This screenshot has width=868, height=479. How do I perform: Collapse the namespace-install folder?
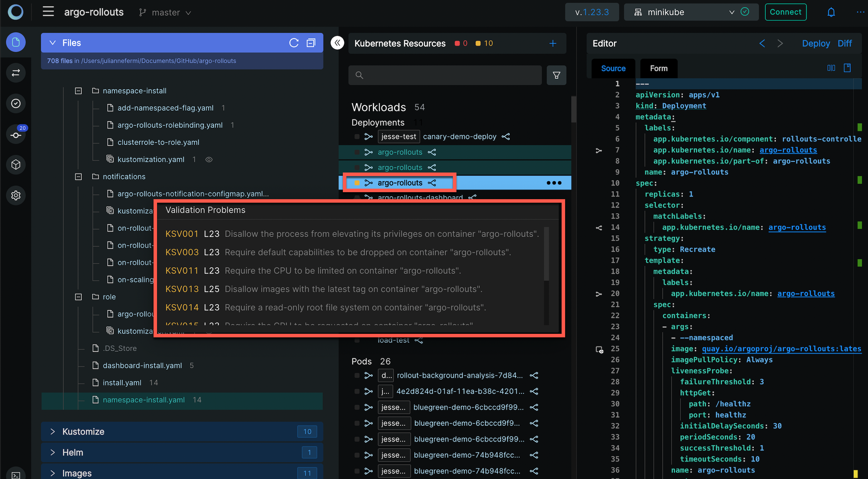tap(79, 91)
